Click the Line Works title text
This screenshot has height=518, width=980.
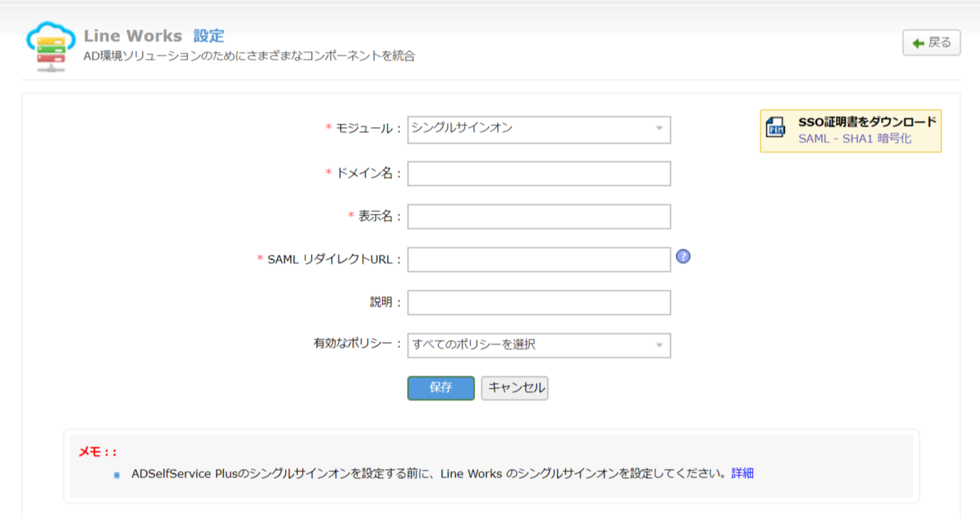pyautogui.click(x=133, y=36)
